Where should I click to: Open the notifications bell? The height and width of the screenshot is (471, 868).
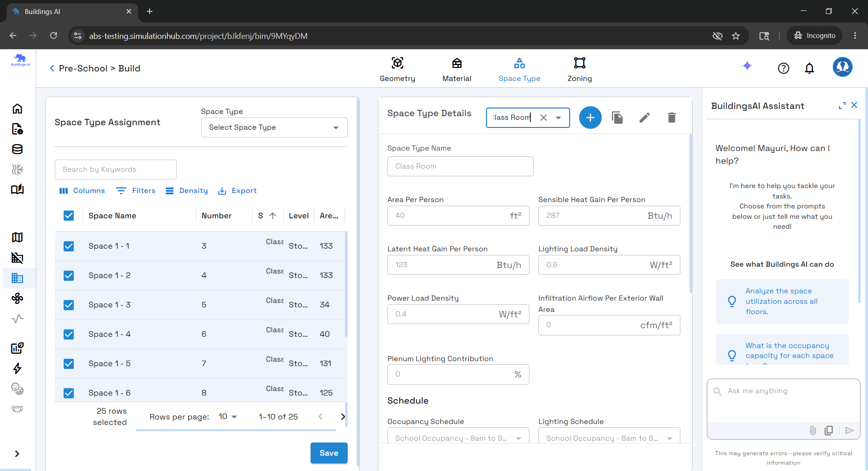810,68
